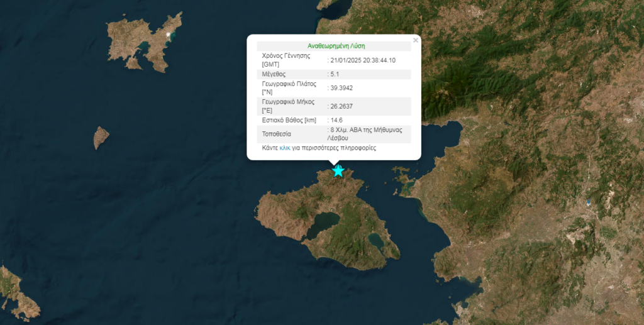The height and width of the screenshot is (325, 644).
Task: Click the 'Εστιακό Βάθος [km]' label
Action: [289, 120]
